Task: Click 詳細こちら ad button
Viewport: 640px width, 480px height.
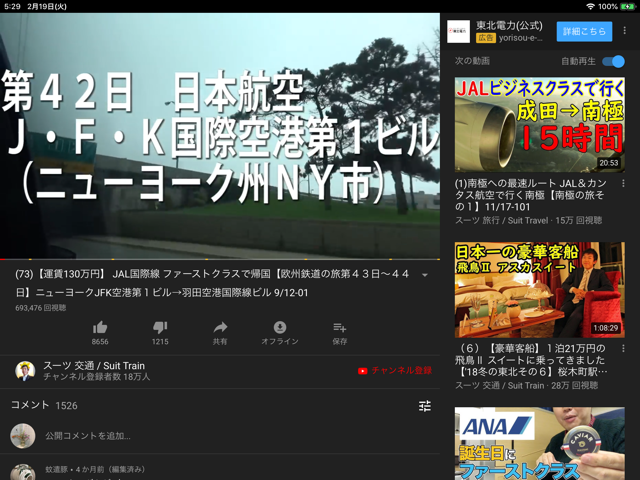Action: coord(584,31)
